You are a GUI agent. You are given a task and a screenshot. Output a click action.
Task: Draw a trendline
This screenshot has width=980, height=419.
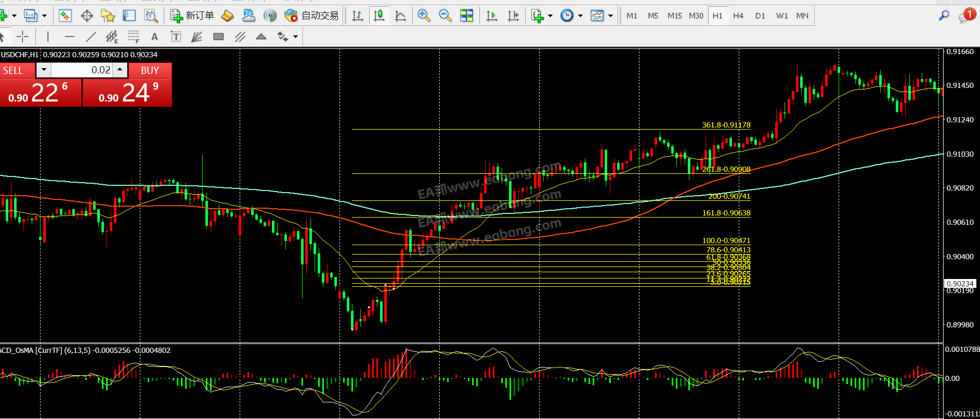[90, 36]
